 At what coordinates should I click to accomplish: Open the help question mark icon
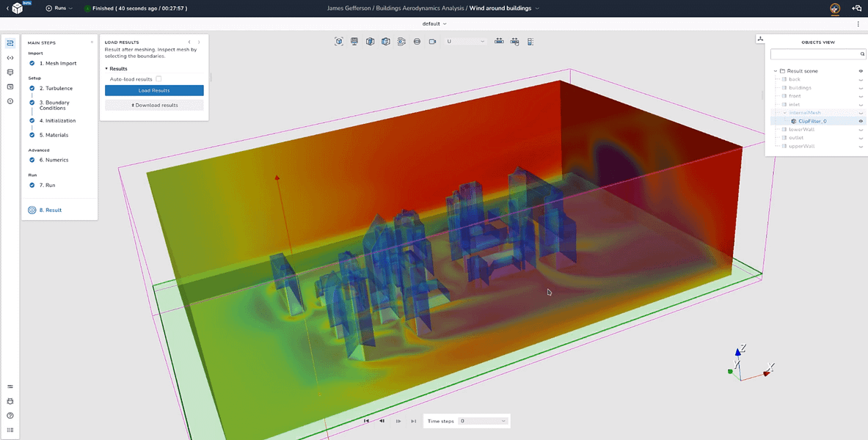coord(10,416)
